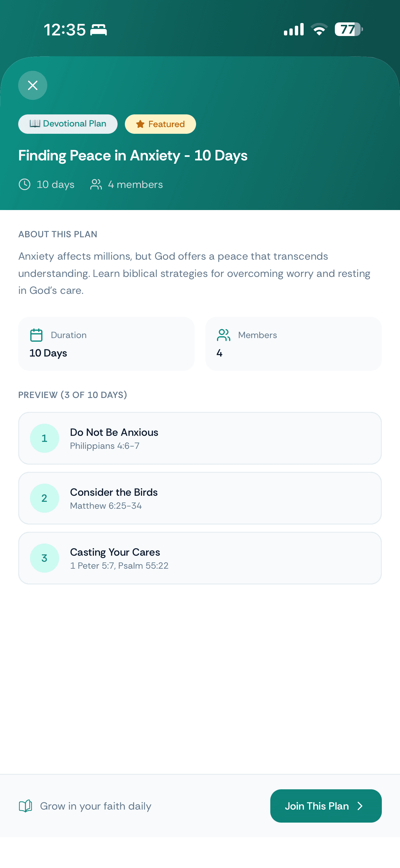Tap the Wi-Fi icon in the status bar

[x=318, y=30]
